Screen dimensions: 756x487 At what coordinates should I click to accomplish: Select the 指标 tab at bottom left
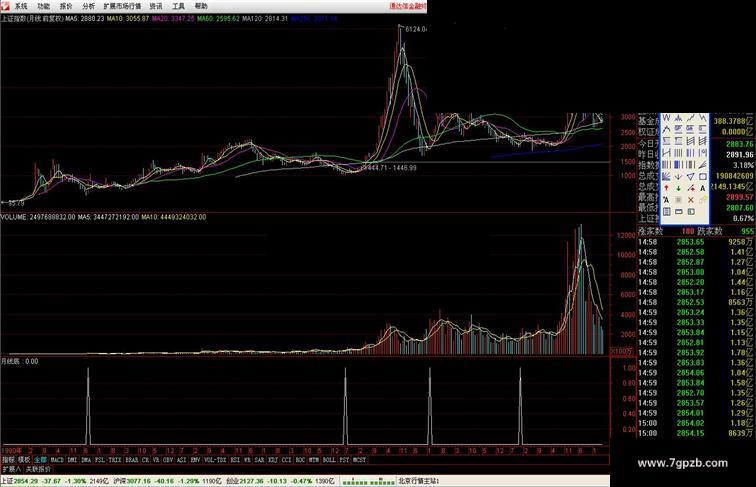8,460
